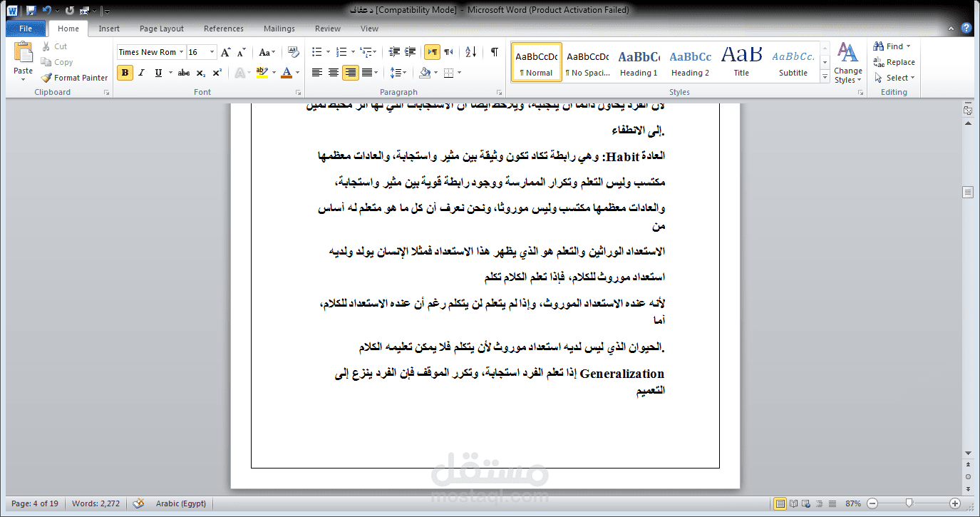Switch to Full Screen Reading view
This screenshot has height=517, width=980.
click(793, 503)
